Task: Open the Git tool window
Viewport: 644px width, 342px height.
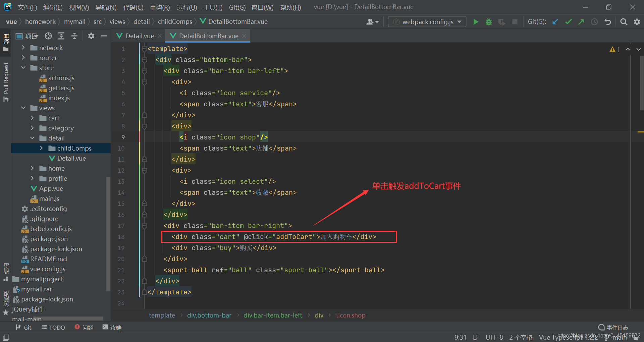Action: click(x=23, y=328)
